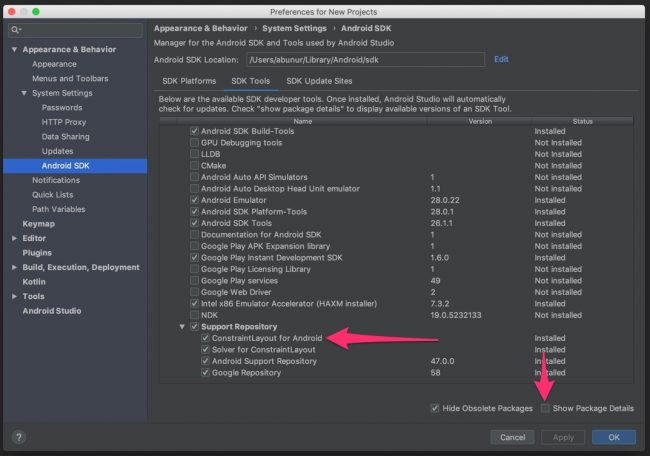
Task: Expand Build, Execution, Deployment arrow
Action: coord(15,267)
